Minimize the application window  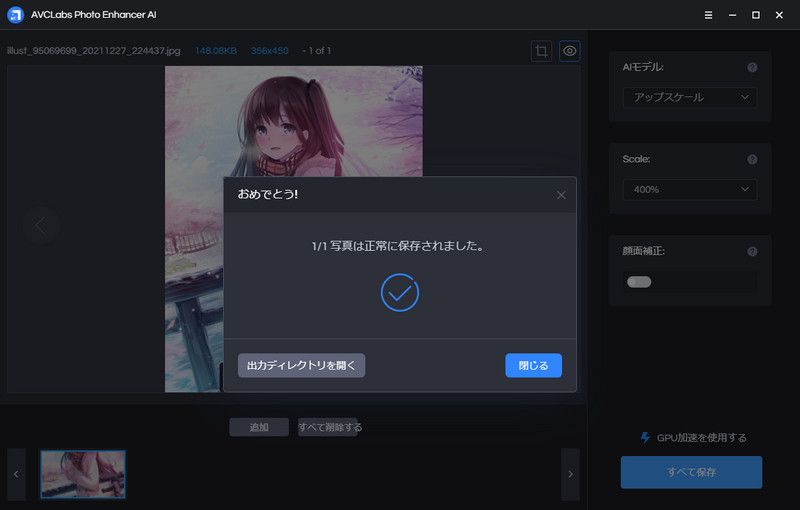pyautogui.click(x=732, y=15)
